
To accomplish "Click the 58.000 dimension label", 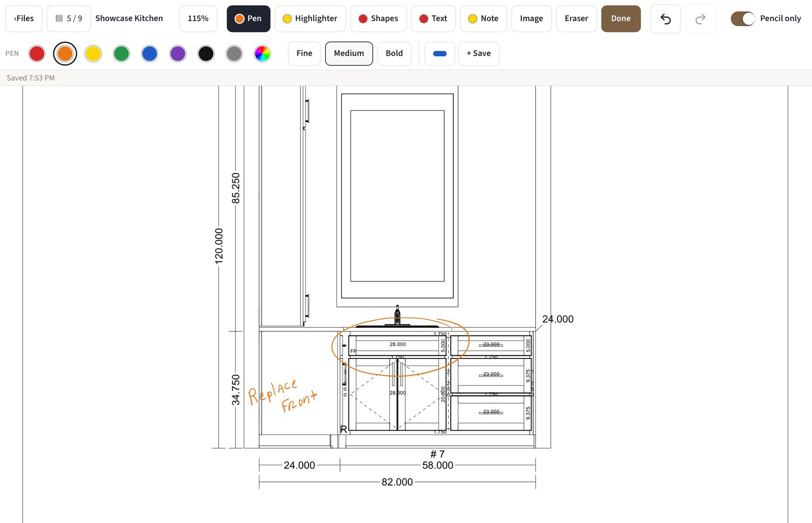I will (438, 465).
